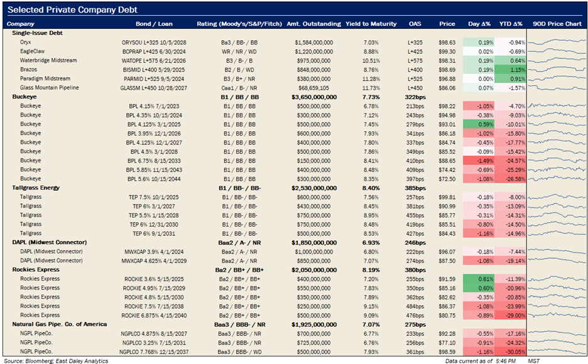Select the Single-Issue Debt group row
Viewport: 588px width, 364px height.
pyautogui.click(x=37, y=33)
